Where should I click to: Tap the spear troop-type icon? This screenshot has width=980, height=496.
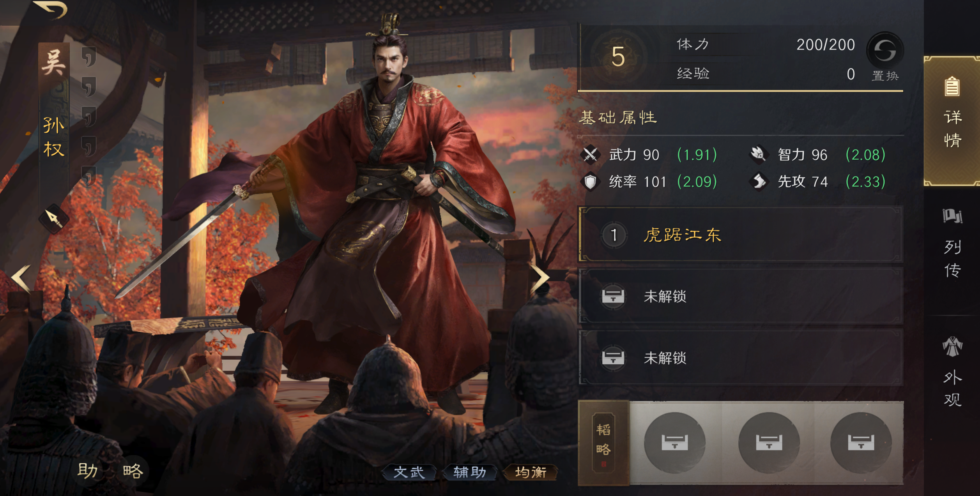(x=54, y=219)
